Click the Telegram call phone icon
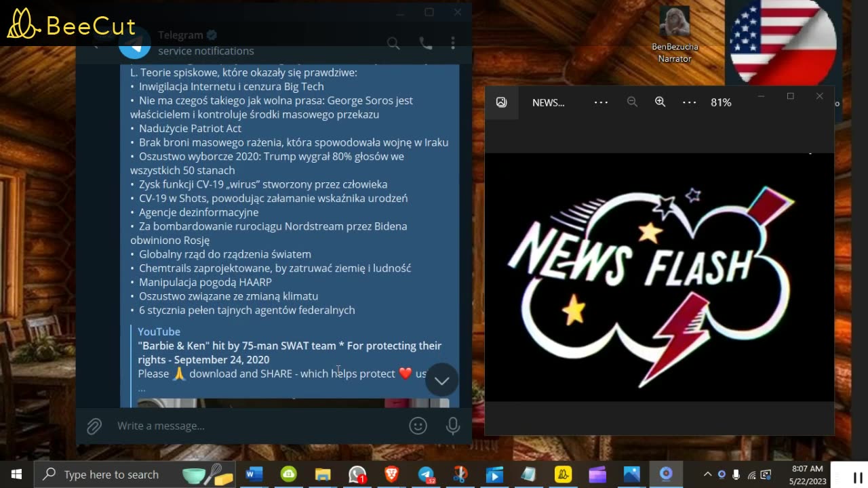868x488 pixels. (x=426, y=43)
